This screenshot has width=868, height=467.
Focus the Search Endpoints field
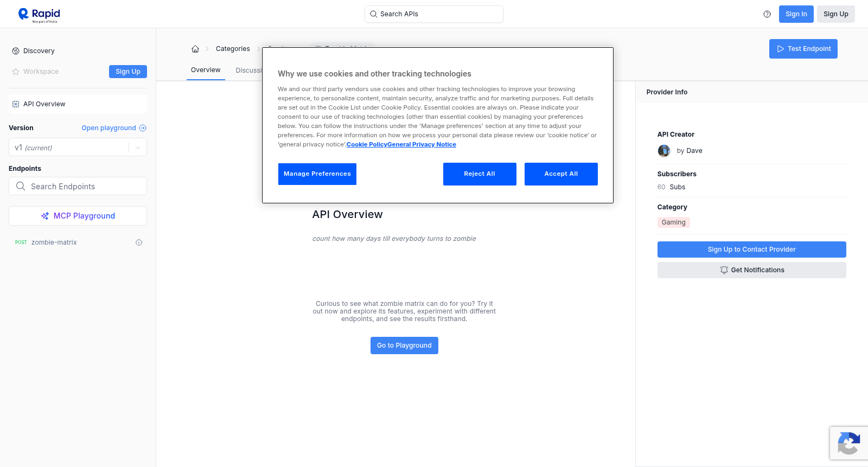click(x=78, y=186)
